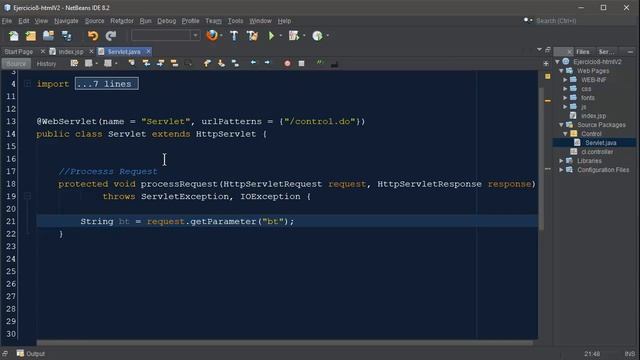Open the Navigate menu
This screenshot has height=360, width=640.
click(x=66, y=21)
